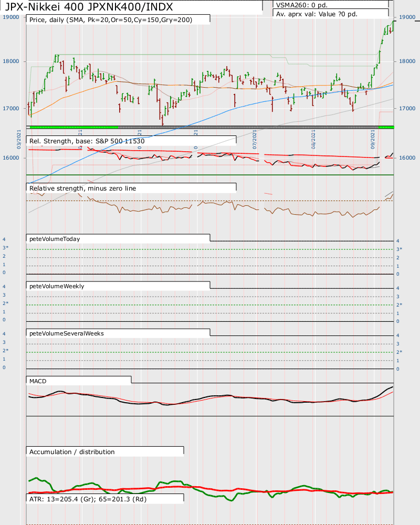Select the peteVolumeToday panel label
The width and height of the screenshot is (420, 525).
(55, 239)
